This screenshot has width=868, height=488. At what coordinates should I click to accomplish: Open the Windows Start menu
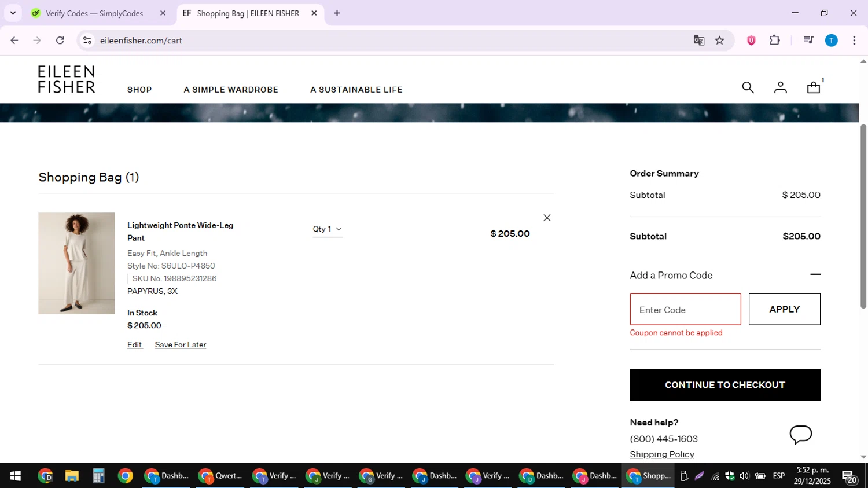15,476
